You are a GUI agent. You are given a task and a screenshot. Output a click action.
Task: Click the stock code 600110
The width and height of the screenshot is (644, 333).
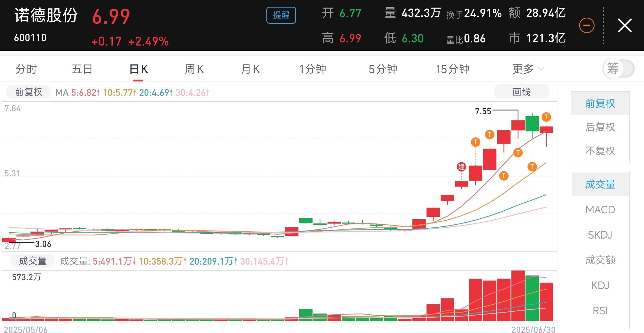(30, 38)
